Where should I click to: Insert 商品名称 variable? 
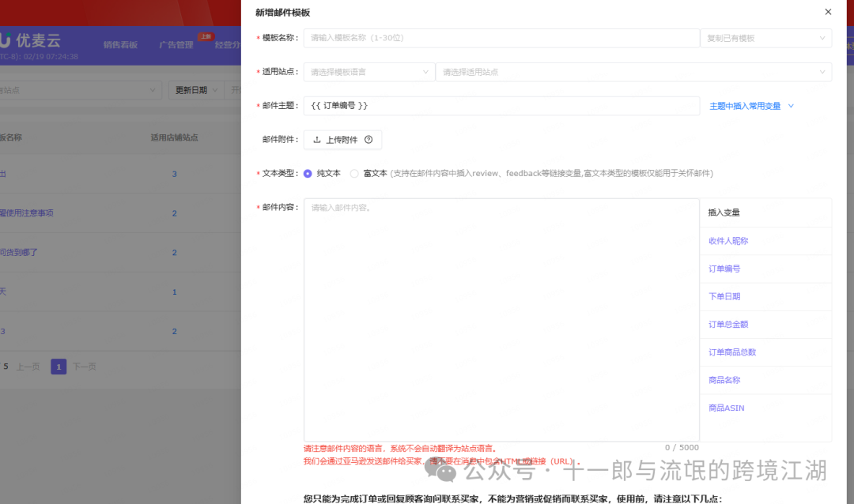click(x=724, y=380)
